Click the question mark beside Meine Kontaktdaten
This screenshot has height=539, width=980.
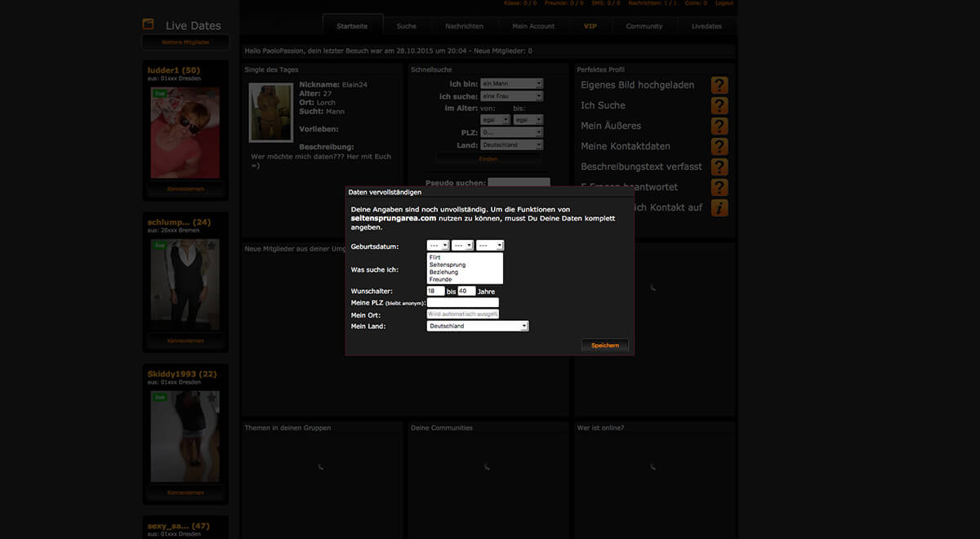click(719, 146)
